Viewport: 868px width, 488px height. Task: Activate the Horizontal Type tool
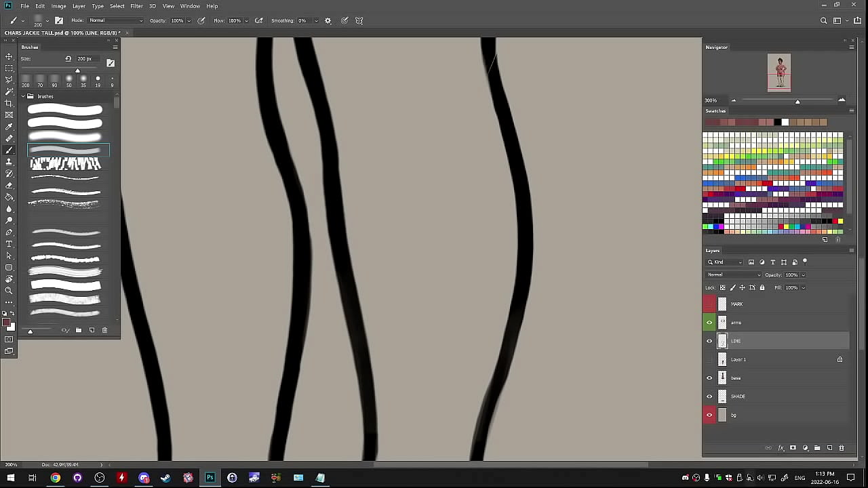point(9,244)
